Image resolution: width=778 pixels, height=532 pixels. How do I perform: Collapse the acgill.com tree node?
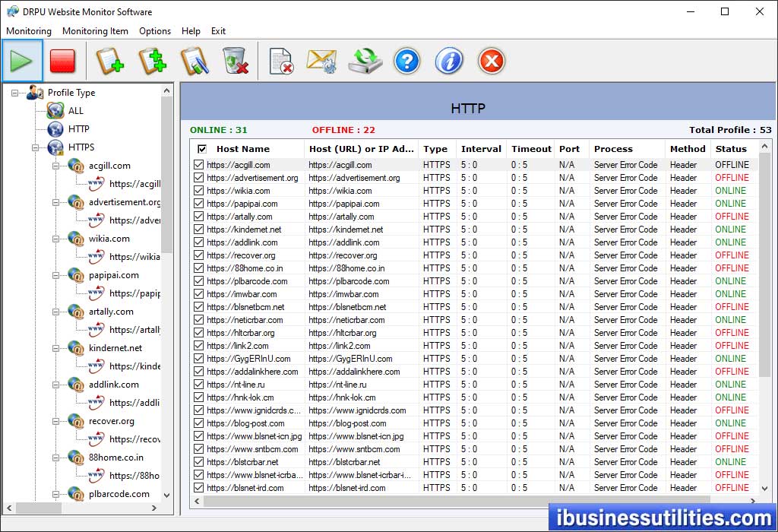[x=55, y=166]
